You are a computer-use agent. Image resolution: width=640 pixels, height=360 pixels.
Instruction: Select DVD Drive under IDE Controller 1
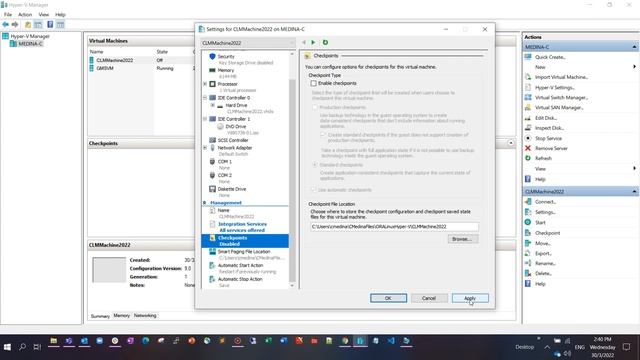(236, 127)
